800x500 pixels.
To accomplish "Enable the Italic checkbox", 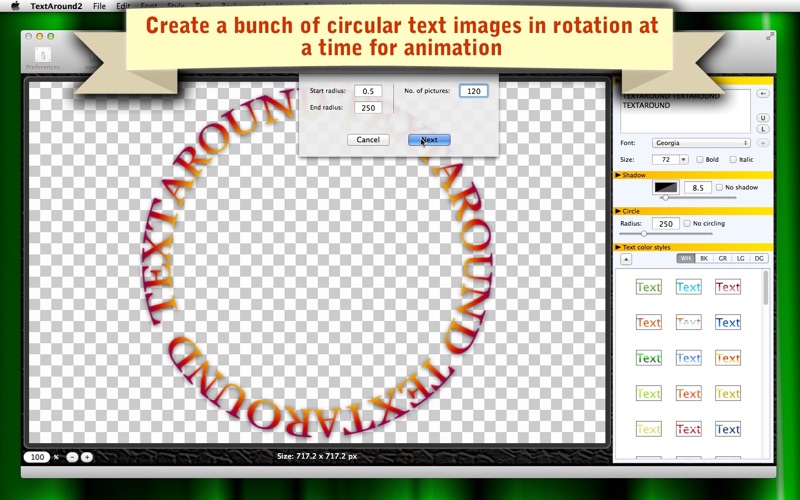I will 733,160.
